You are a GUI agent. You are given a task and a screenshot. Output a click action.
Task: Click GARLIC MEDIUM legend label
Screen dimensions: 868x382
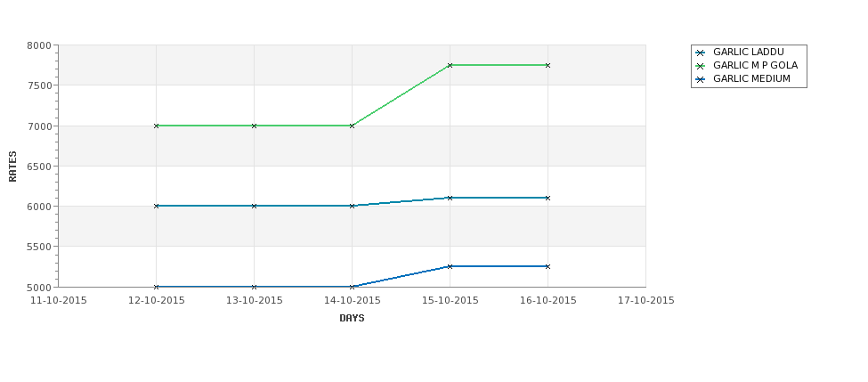pyautogui.click(x=751, y=79)
